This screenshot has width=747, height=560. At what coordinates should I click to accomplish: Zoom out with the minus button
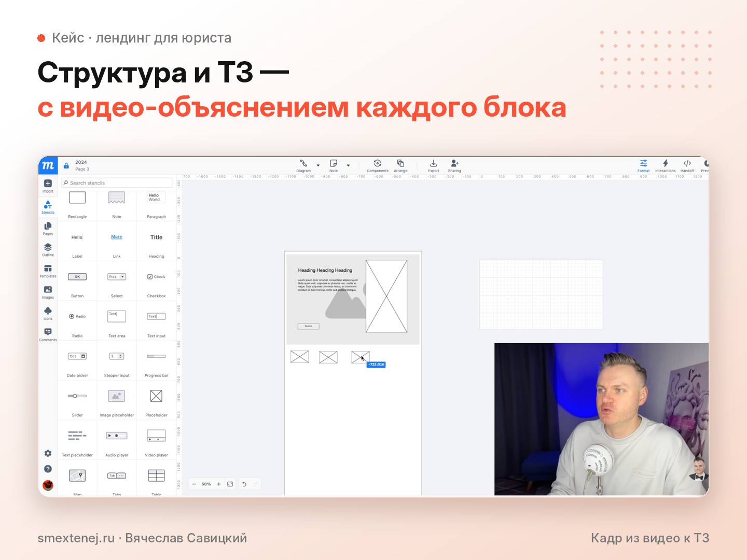[194, 484]
